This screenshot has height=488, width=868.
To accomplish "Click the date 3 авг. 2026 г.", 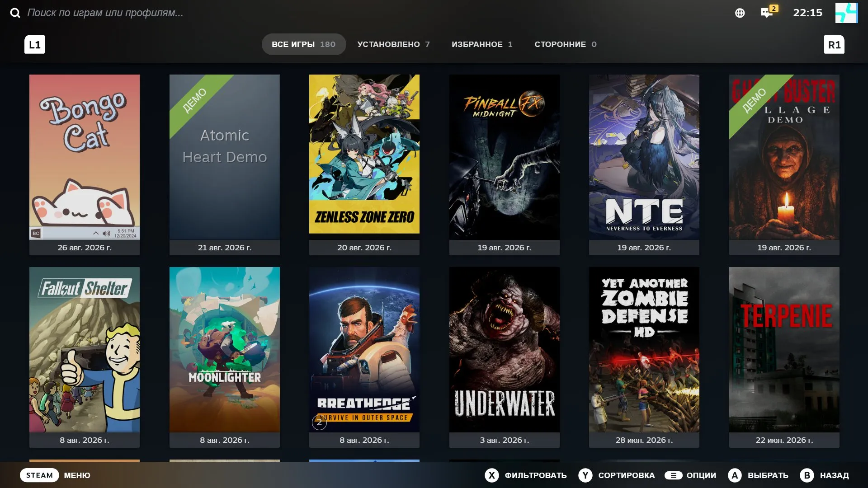I will 505,440.
